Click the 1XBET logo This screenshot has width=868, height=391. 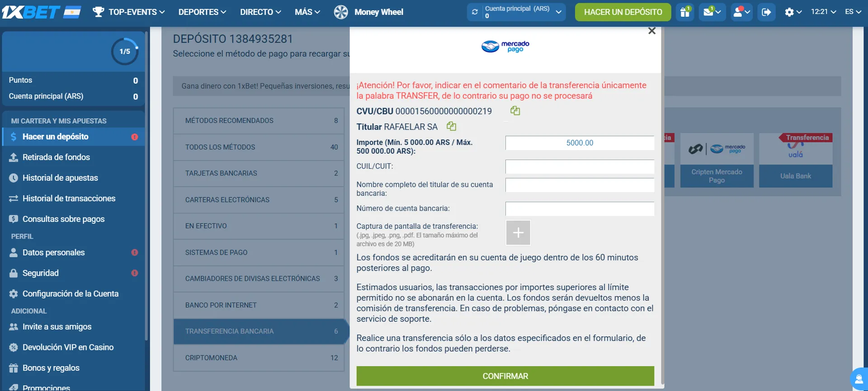pyautogui.click(x=31, y=12)
